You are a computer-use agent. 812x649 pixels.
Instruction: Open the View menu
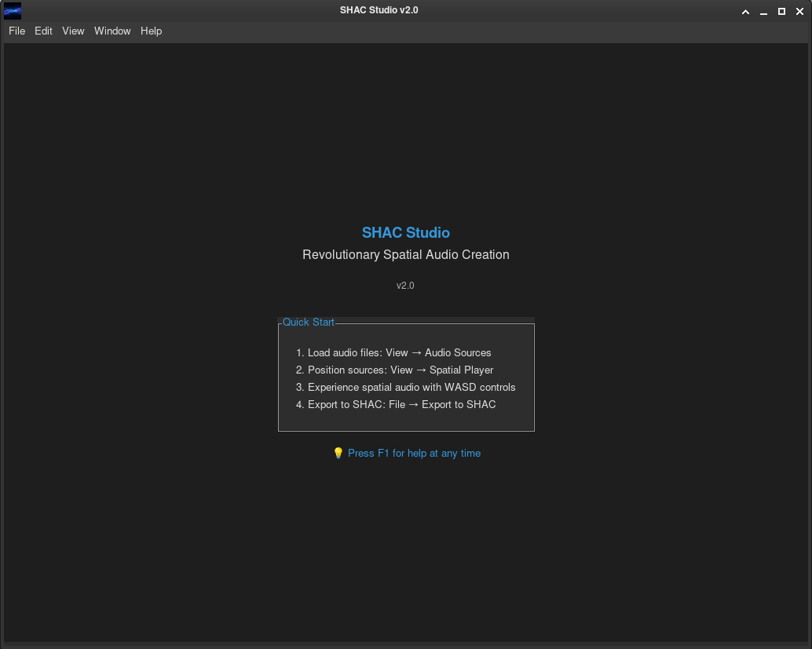73,31
